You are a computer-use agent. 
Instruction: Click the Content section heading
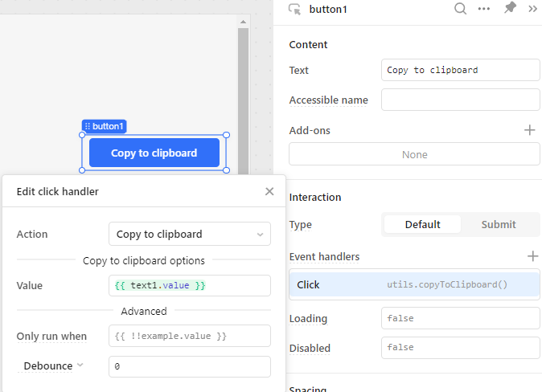click(308, 44)
